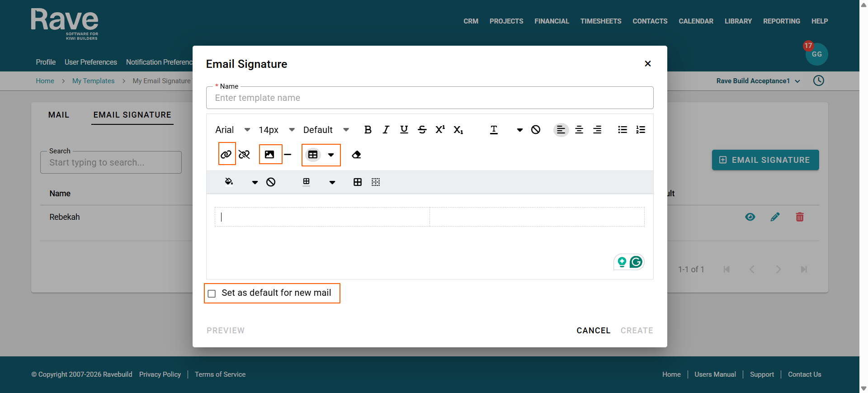Image resolution: width=868 pixels, height=393 pixels.
Task: Open the Arial font family dropdown
Action: (233, 130)
